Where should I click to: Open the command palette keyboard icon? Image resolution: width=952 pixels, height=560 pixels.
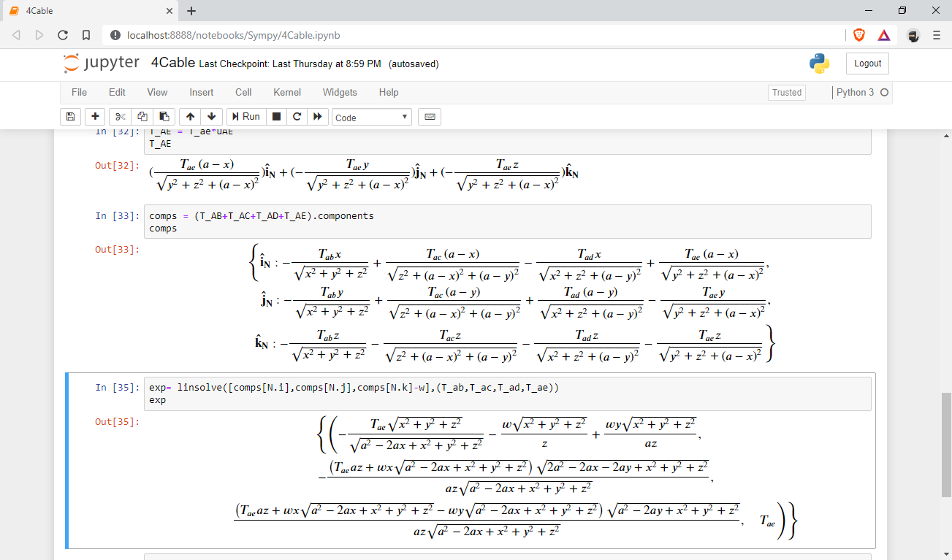point(430,117)
